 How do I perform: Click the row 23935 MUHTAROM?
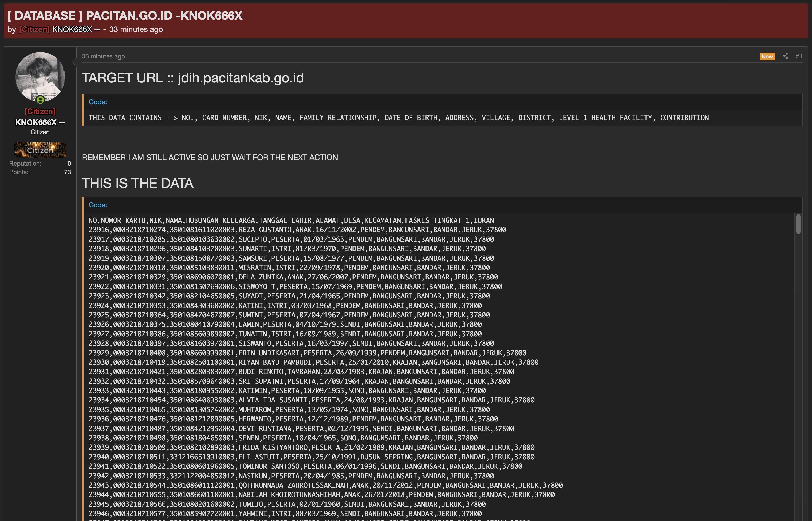pos(289,410)
